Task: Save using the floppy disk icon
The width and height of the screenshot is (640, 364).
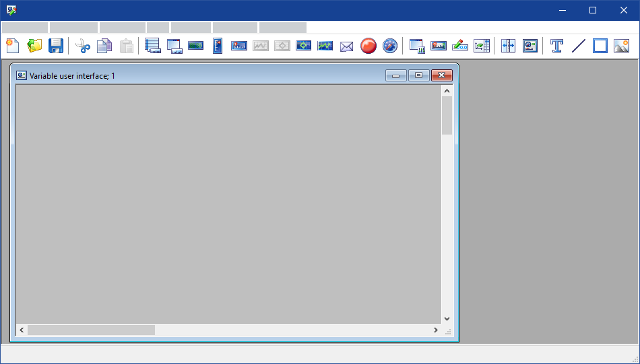Action: coord(56,46)
